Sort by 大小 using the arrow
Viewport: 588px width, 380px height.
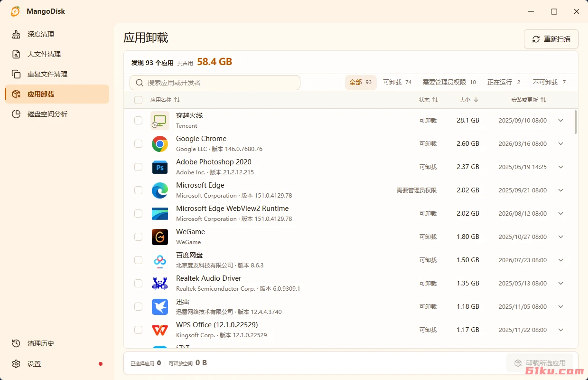476,100
